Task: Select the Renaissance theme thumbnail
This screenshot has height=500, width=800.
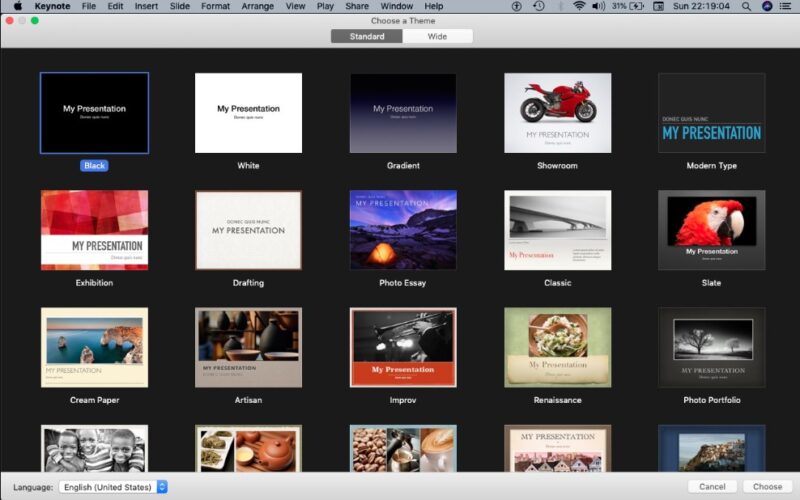Action: (557, 347)
